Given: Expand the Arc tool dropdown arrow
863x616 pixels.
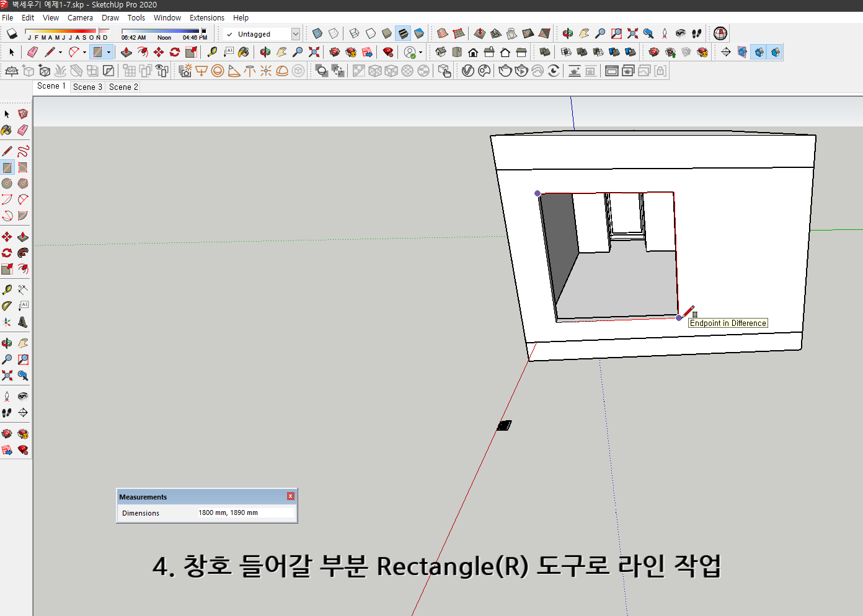Looking at the screenshot, I should tap(84, 52).
